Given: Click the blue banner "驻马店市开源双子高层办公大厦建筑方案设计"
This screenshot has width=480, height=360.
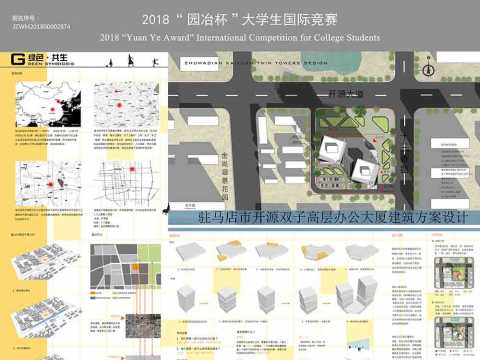Looking at the screenshot, I should (x=324, y=218).
